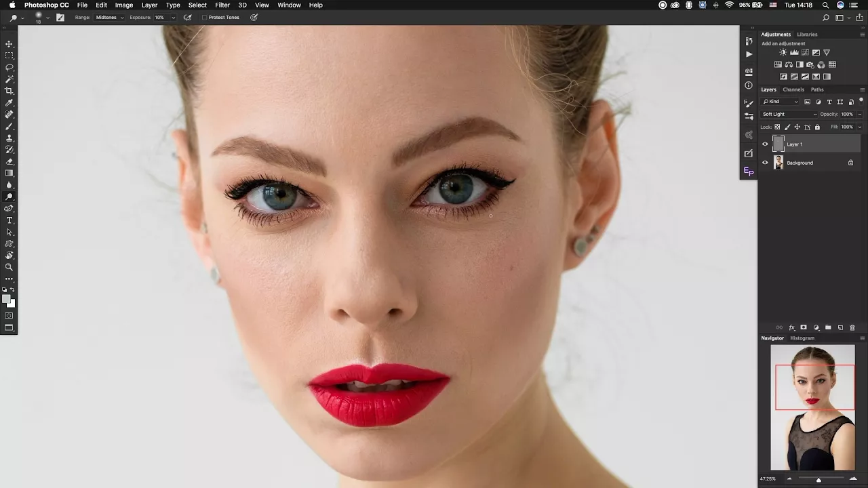Image resolution: width=868 pixels, height=488 pixels.
Task: Open the Actions panel play icon
Action: click(x=749, y=54)
